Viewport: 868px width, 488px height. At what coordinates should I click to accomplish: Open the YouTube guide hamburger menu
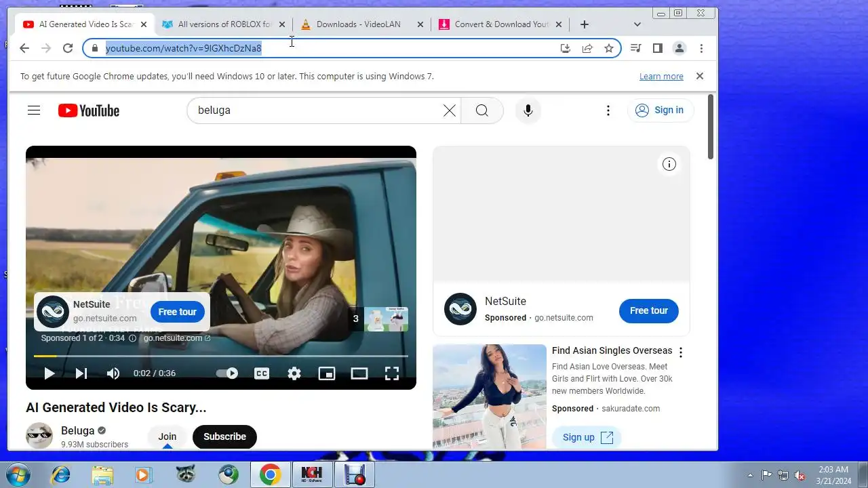pos(34,110)
